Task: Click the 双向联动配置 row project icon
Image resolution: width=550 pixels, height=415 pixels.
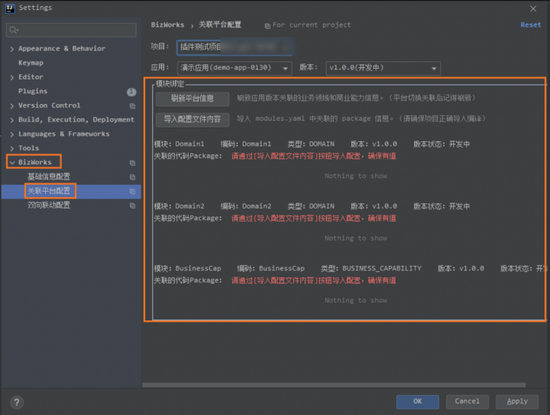Action: pyautogui.click(x=132, y=206)
